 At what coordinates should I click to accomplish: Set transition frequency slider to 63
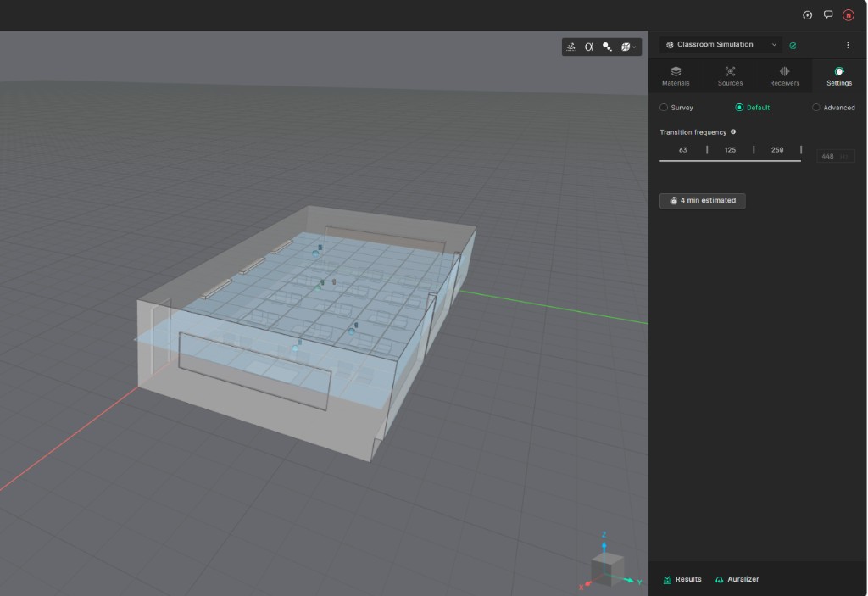tap(682, 150)
